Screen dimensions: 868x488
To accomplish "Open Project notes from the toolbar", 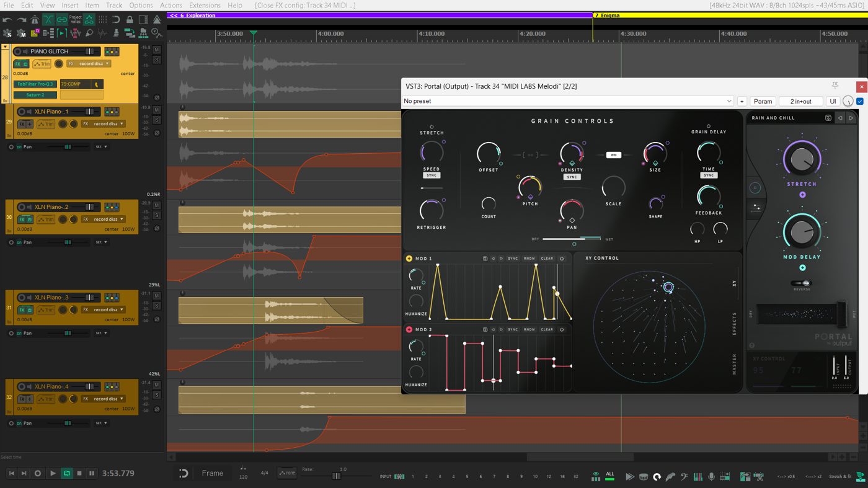I will (76, 20).
